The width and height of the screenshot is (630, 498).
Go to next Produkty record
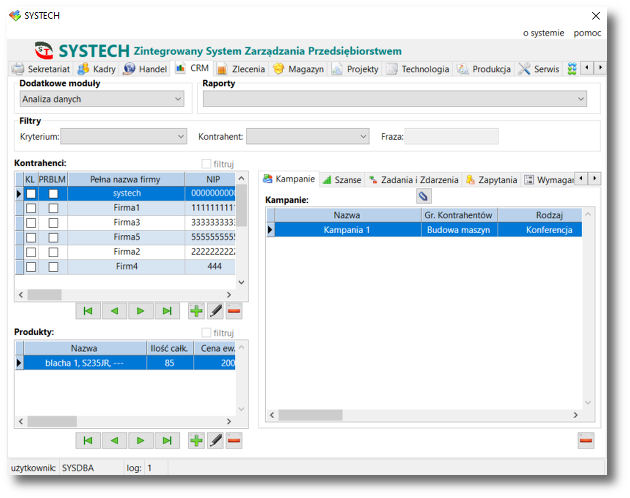[x=140, y=441]
